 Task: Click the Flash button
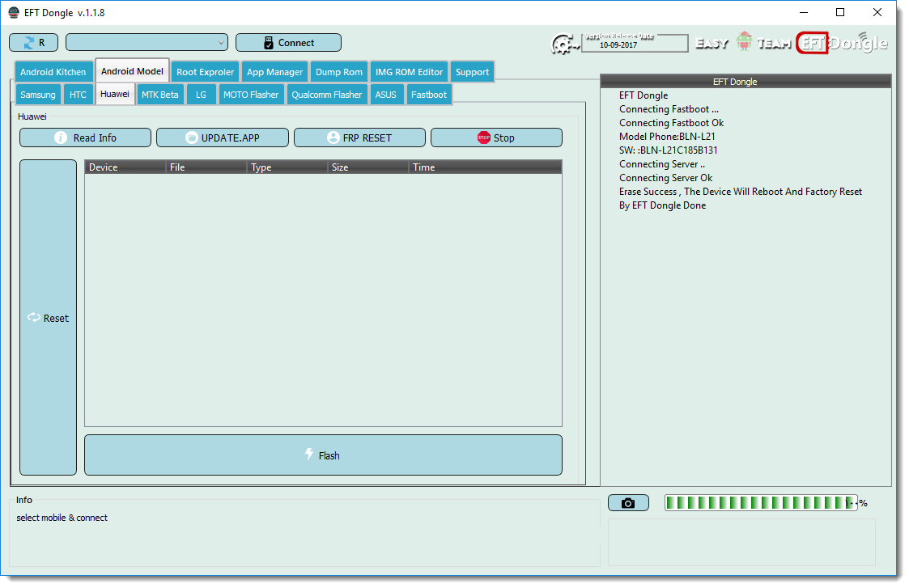(323, 455)
